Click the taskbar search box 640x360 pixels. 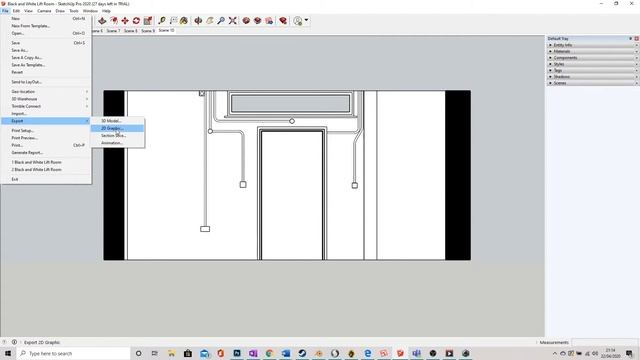(x=73, y=353)
